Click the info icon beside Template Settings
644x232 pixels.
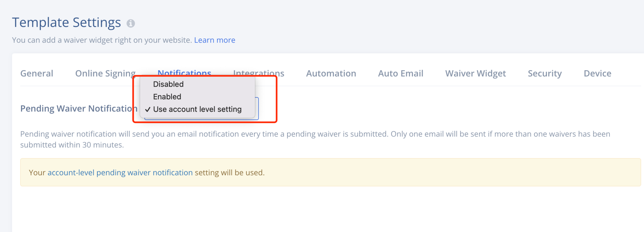tap(130, 24)
